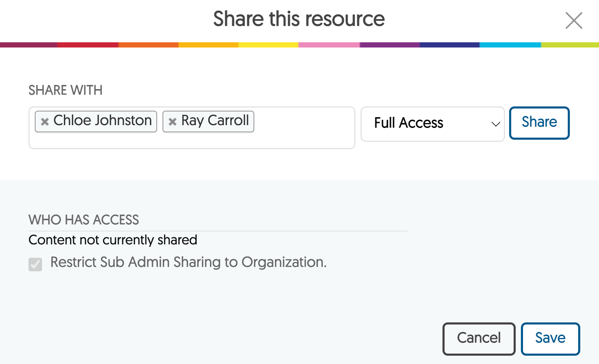Click the Share With section label

coord(65,90)
